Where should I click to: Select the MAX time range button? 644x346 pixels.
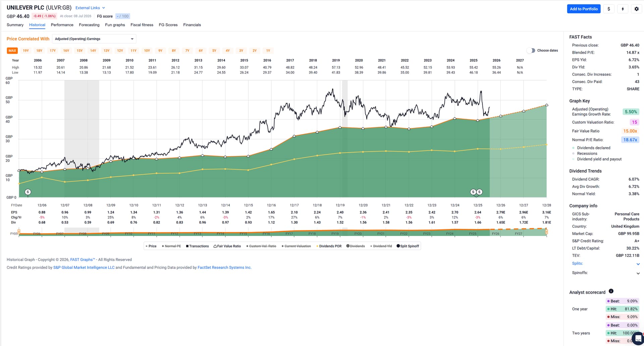(12, 51)
